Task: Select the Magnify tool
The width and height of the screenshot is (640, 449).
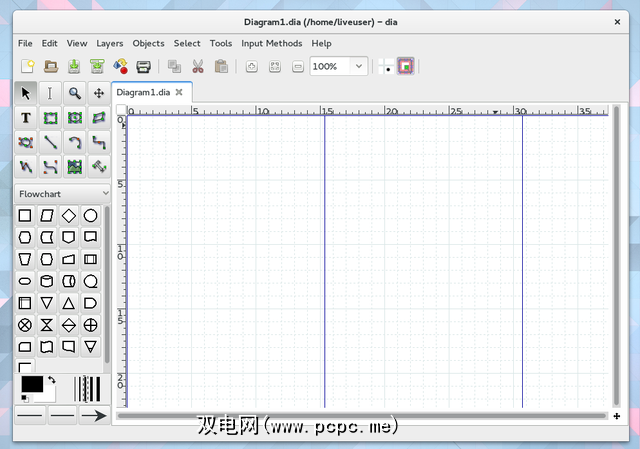Action: (74, 93)
